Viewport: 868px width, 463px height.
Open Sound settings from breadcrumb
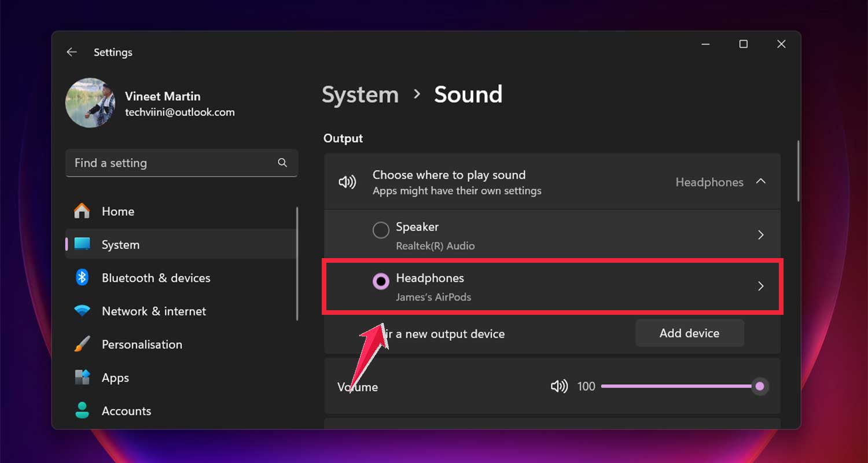(x=468, y=94)
